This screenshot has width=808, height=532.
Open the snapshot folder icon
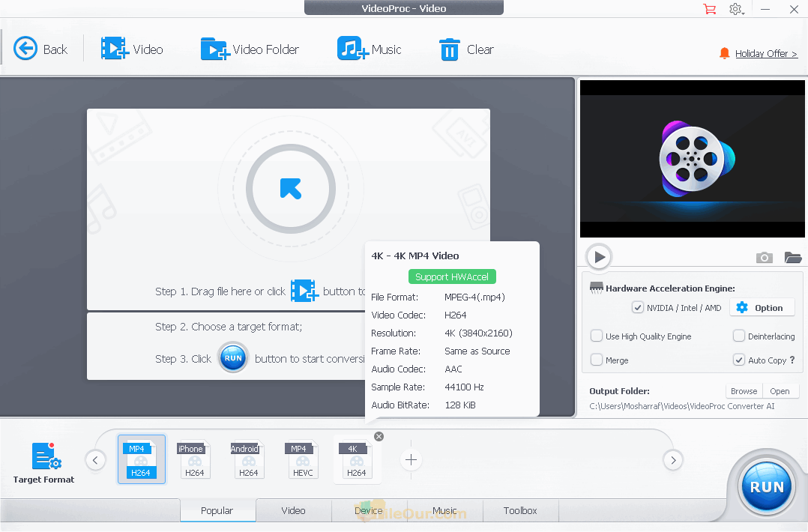pyautogui.click(x=792, y=258)
